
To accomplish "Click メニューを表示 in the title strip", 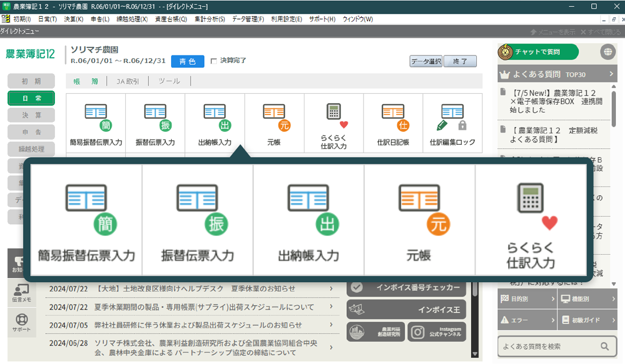I will (552, 32).
